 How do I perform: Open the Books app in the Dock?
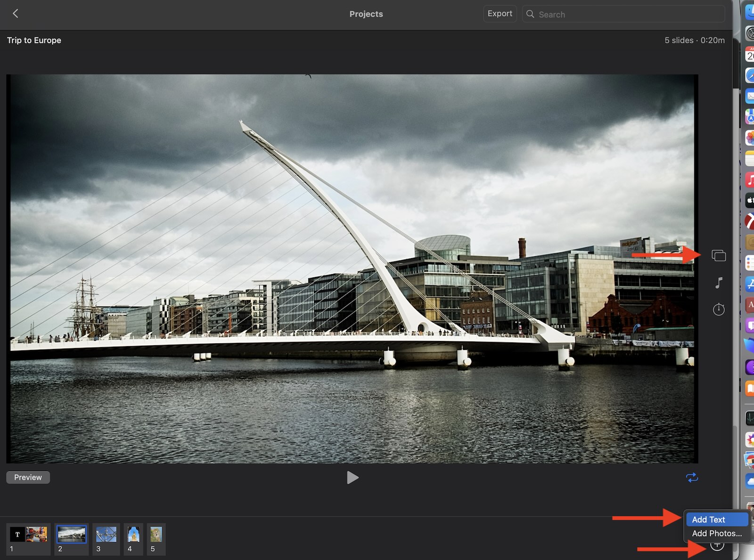tap(750, 389)
